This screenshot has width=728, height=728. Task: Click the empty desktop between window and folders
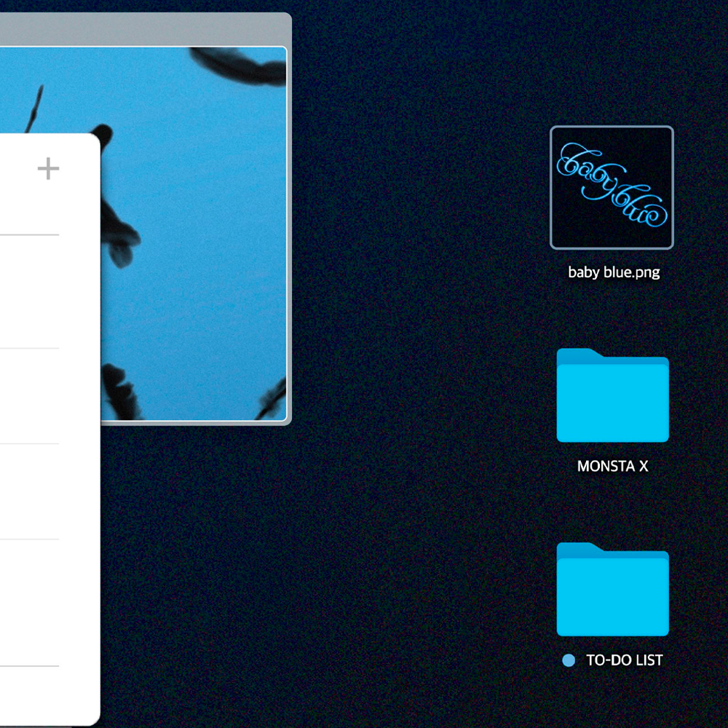(422, 364)
